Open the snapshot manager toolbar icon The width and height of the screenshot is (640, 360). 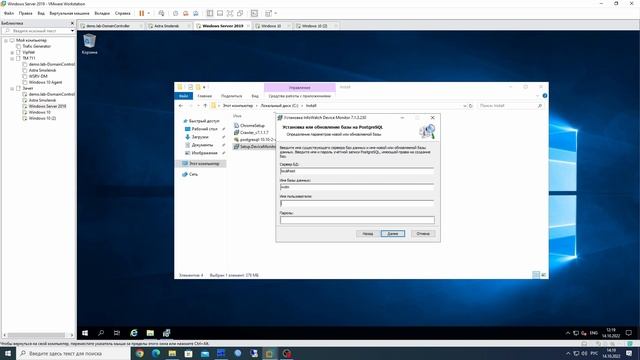[x=196, y=13]
